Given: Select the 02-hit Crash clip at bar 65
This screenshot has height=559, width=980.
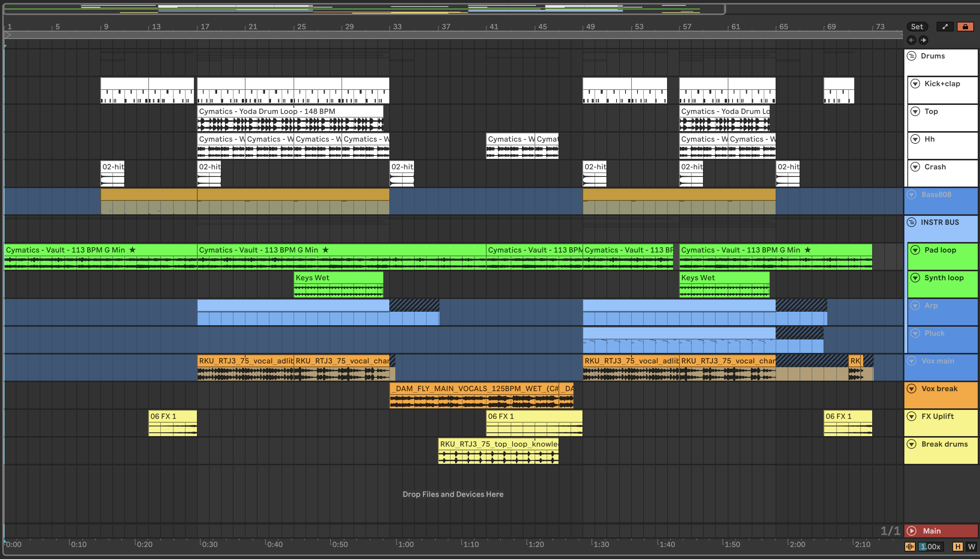Looking at the screenshot, I should point(788,173).
